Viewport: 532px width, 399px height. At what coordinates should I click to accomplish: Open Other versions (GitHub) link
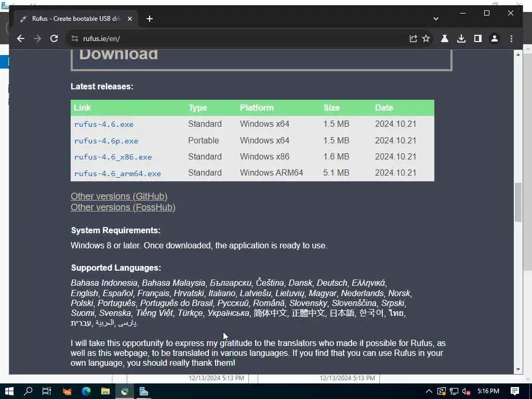pyautogui.click(x=119, y=196)
